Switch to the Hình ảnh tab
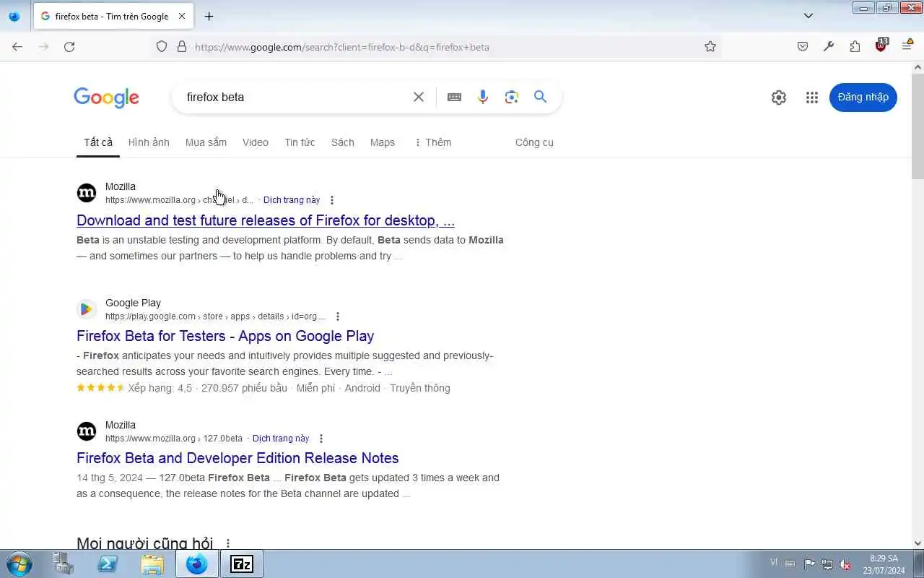 tap(149, 142)
